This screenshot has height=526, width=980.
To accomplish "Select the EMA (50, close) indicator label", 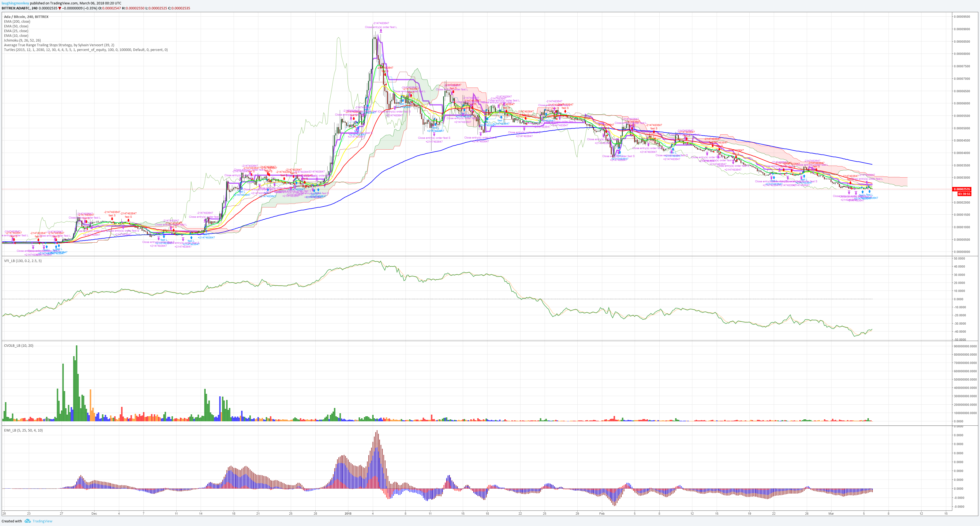I will pyautogui.click(x=16, y=26).
